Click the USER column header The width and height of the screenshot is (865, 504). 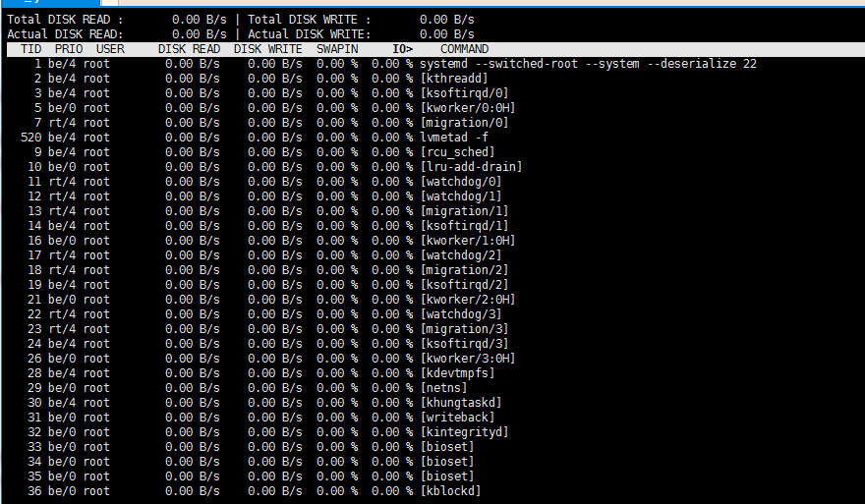click(x=110, y=49)
